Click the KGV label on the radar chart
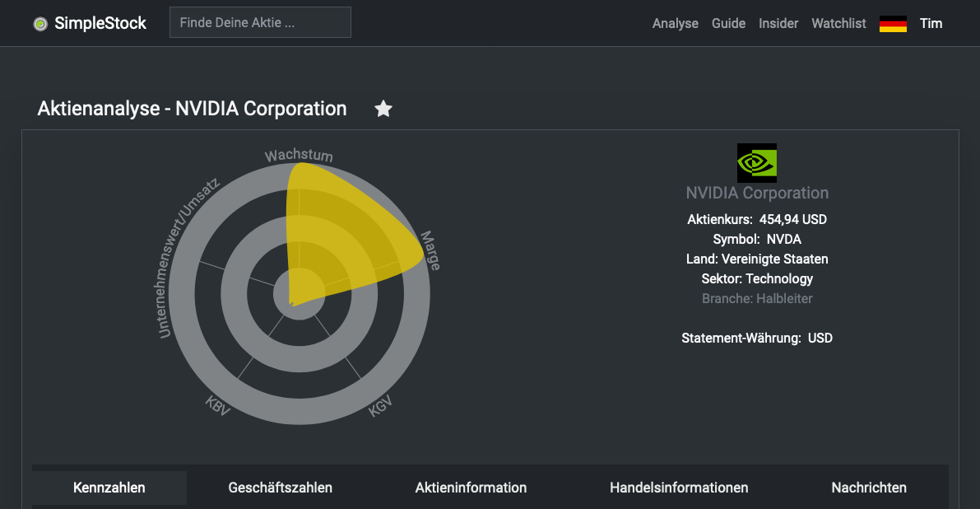 pos(380,406)
